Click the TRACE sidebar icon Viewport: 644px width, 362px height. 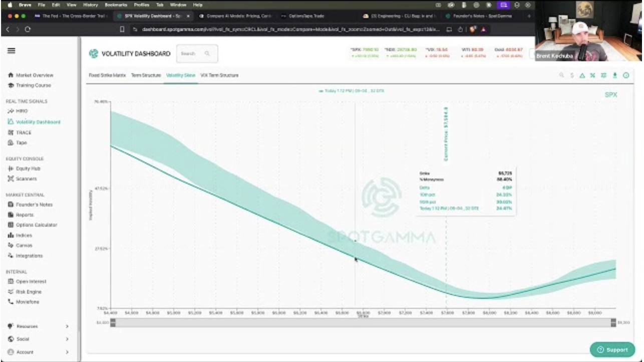click(x=11, y=132)
